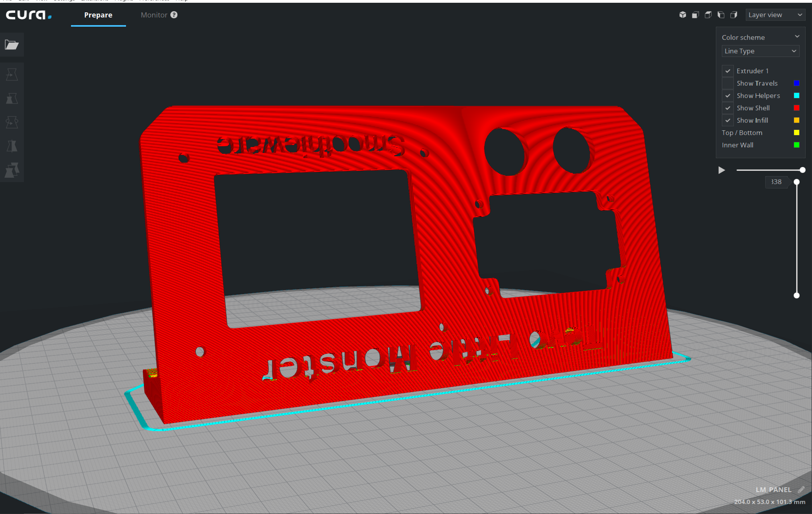Image resolution: width=812 pixels, height=514 pixels.
Task: Click the bottom handle of layer slider
Action: coord(796,295)
